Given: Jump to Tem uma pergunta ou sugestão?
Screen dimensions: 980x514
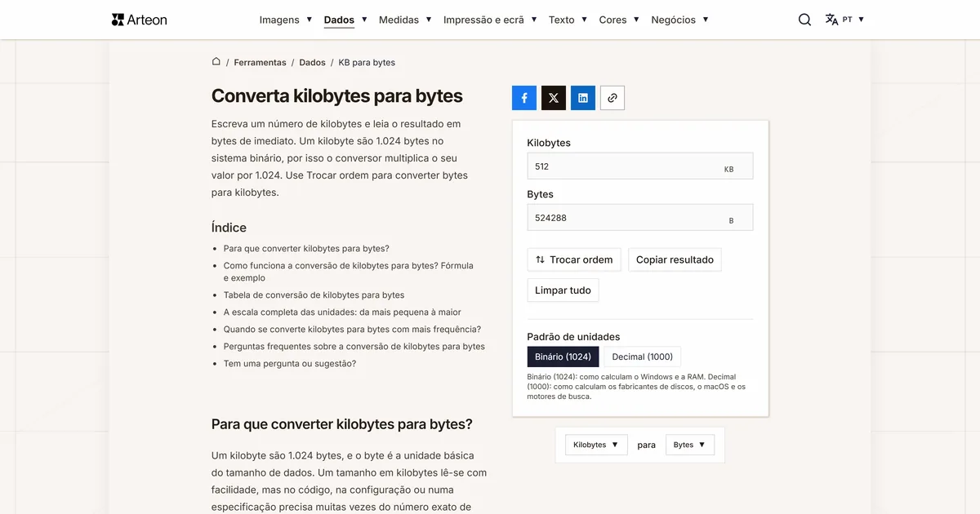Looking at the screenshot, I should (x=290, y=363).
